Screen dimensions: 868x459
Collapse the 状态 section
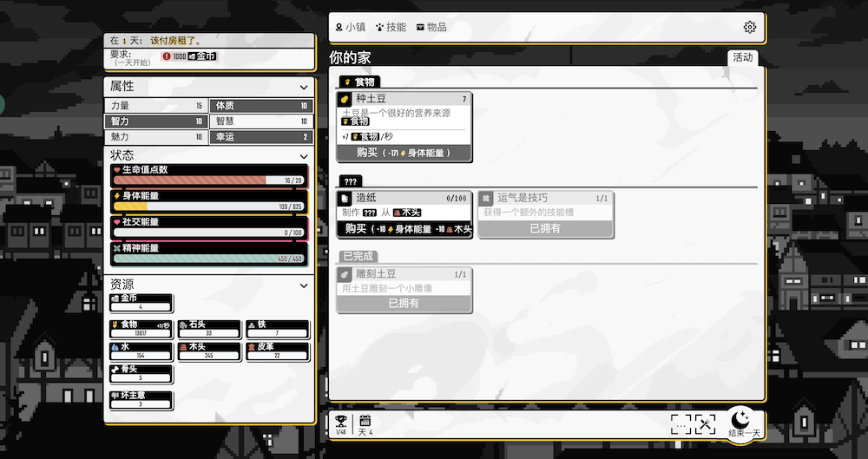tap(304, 155)
